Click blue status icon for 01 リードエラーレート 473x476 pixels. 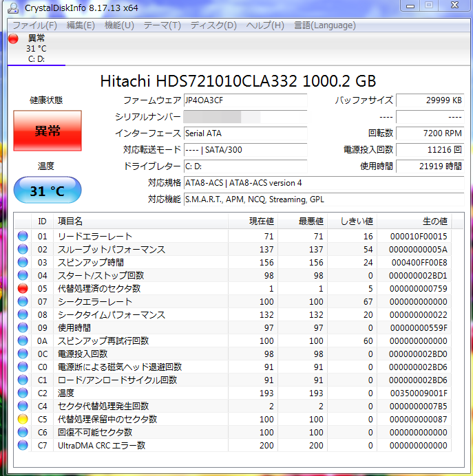[23, 236]
